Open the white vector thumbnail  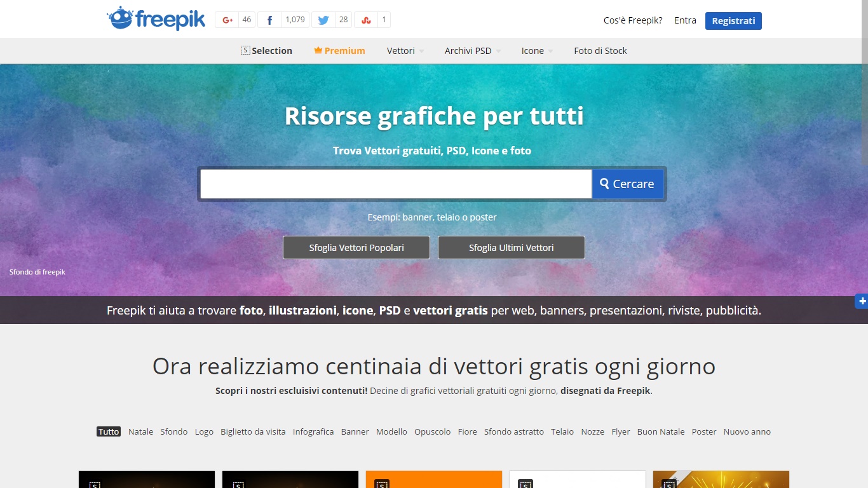578,479
